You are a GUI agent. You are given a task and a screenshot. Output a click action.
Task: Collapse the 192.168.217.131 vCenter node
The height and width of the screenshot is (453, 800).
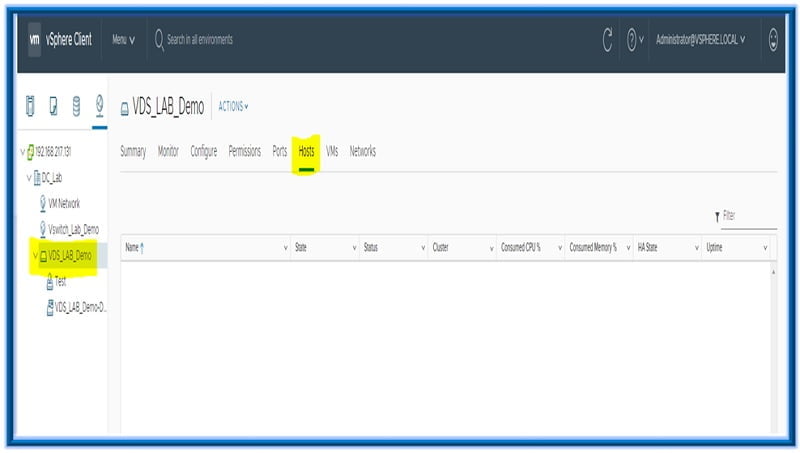(x=22, y=152)
